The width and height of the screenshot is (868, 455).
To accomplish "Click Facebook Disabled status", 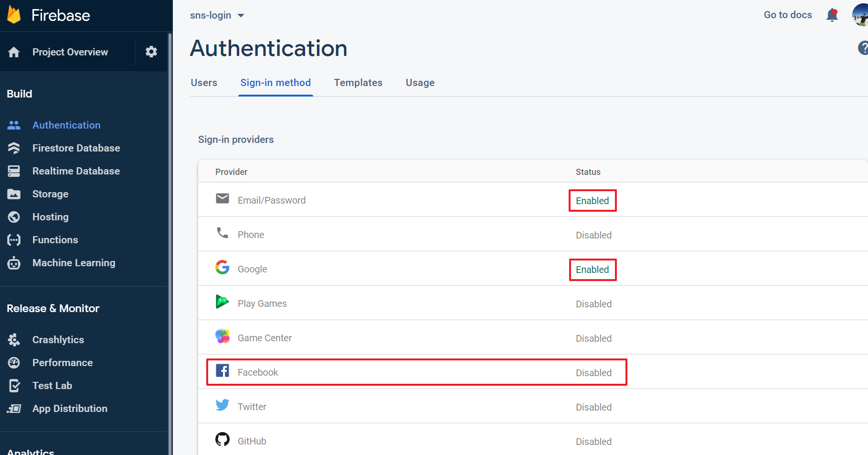I will coord(593,373).
